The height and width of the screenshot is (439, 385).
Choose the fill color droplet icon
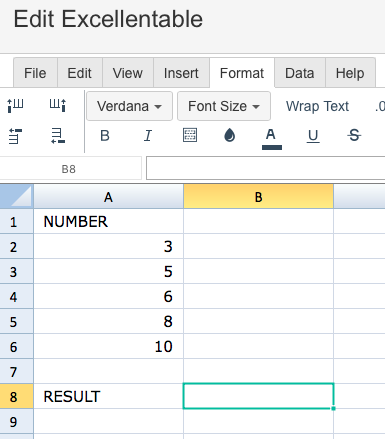pos(229,135)
